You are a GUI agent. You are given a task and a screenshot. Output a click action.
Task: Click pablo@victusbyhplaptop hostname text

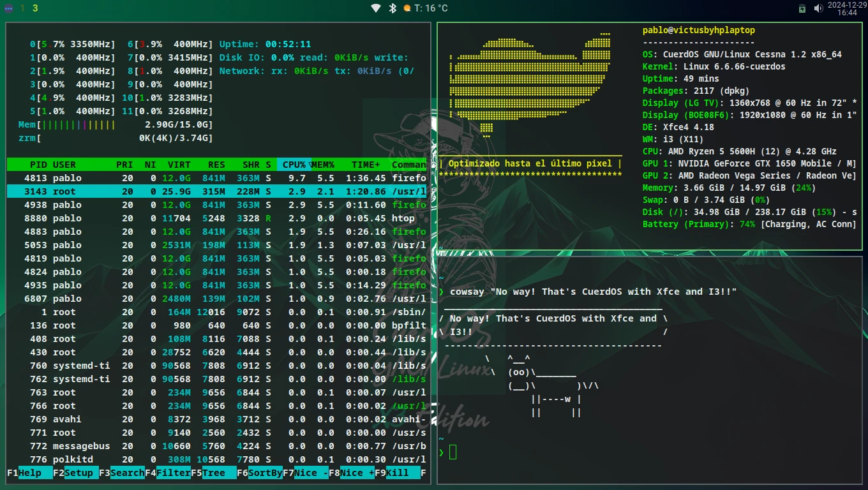point(699,30)
